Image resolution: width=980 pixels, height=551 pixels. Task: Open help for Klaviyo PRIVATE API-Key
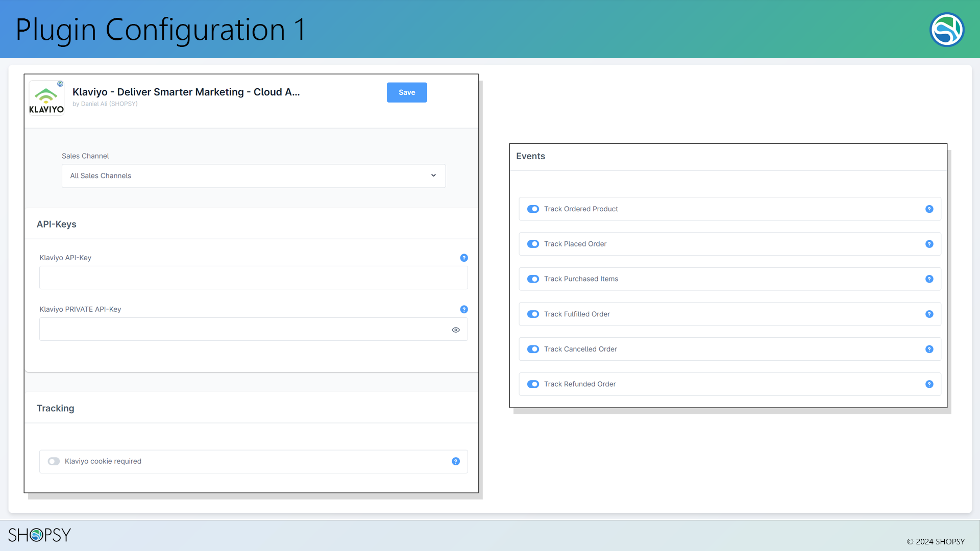tap(464, 309)
